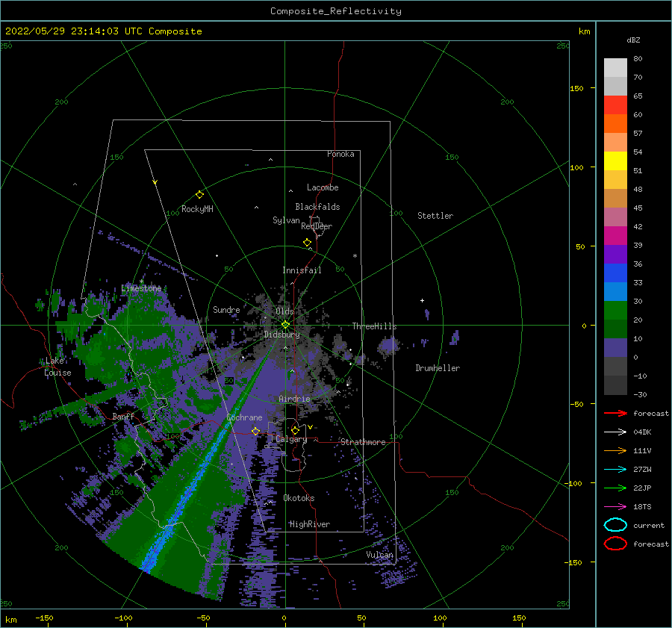Click the Strathmore city label
Image resolution: width=672 pixels, height=628 pixels.
click(363, 442)
